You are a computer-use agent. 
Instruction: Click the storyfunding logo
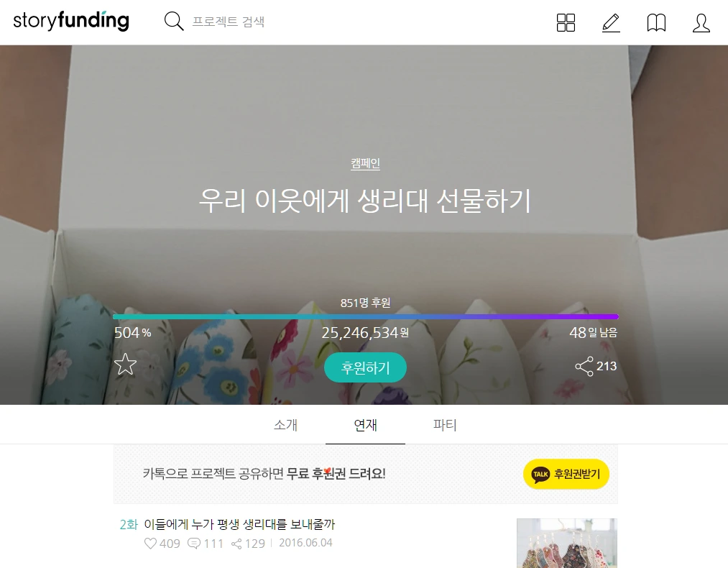(x=71, y=22)
